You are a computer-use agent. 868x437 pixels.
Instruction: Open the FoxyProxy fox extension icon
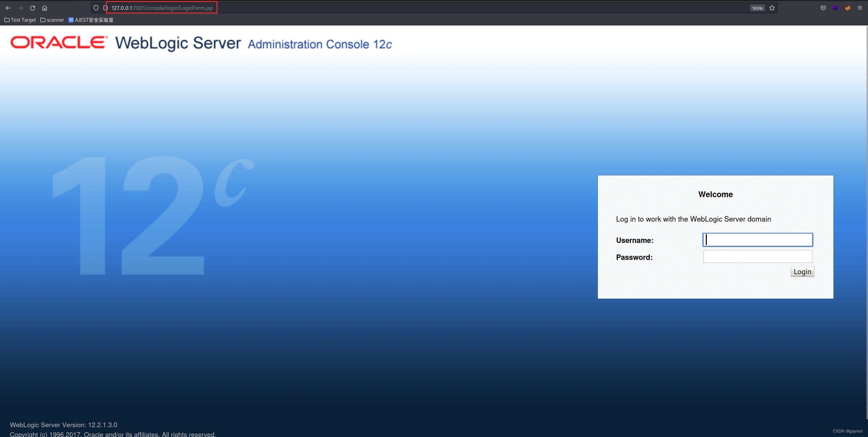pyautogui.click(x=848, y=8)
